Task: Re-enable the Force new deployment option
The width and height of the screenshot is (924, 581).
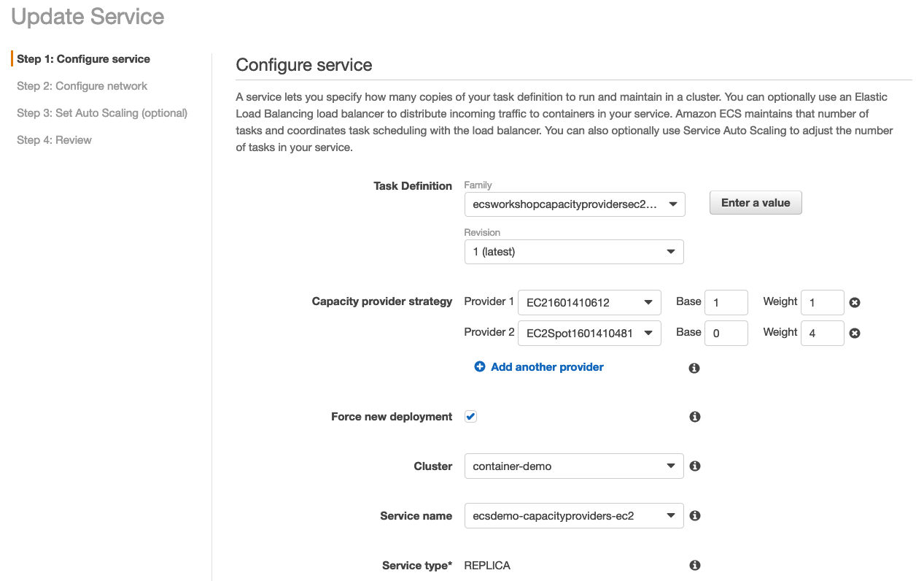Action: pos(470,416)
